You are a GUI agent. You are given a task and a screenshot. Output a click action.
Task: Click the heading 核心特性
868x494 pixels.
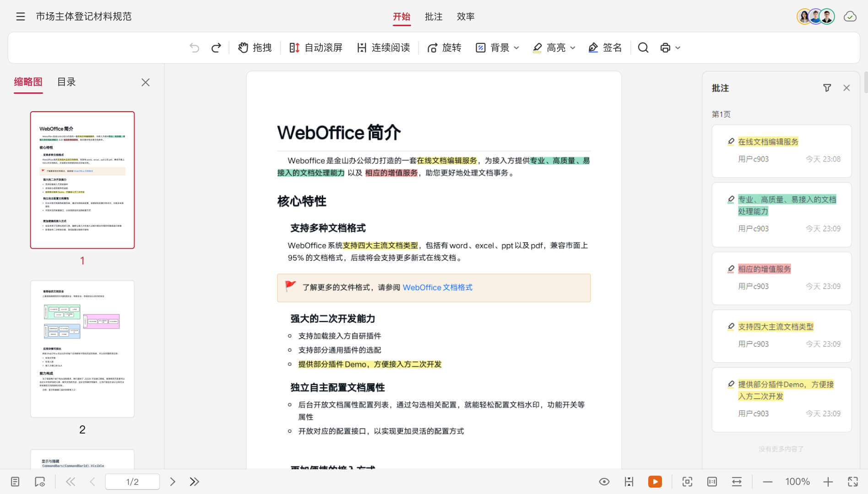pyautogui.click(x=302, y=201)
